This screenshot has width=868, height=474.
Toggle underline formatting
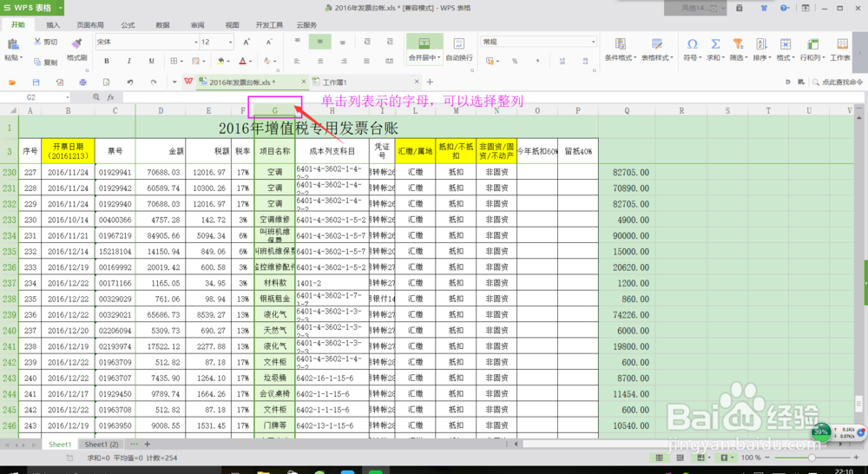point(151,61)
